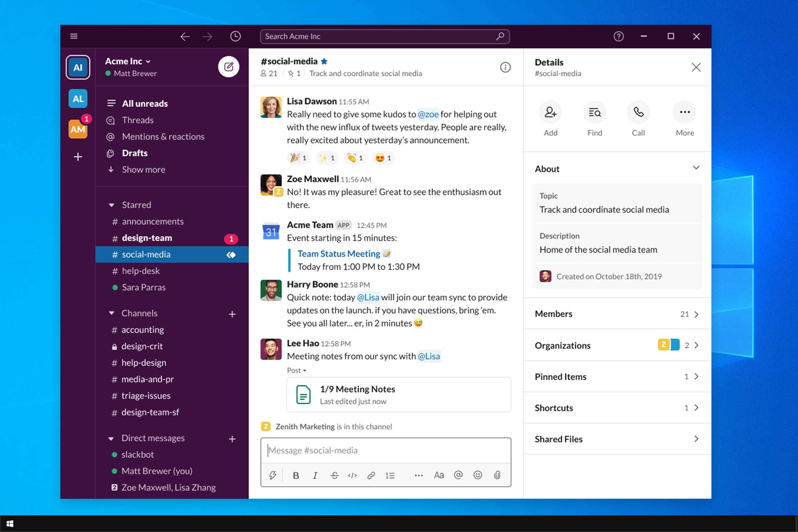Toggle inline code formatting

(x=352, y=475)
